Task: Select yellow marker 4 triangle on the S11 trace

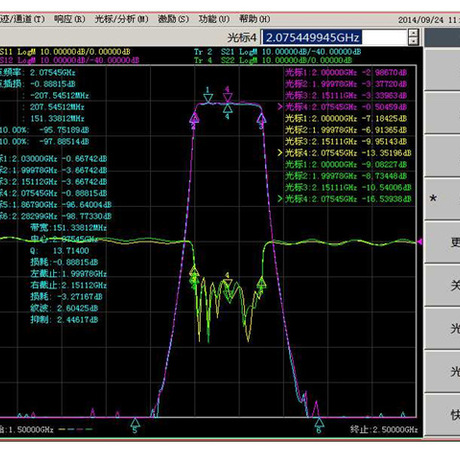Action: point(228,283)
